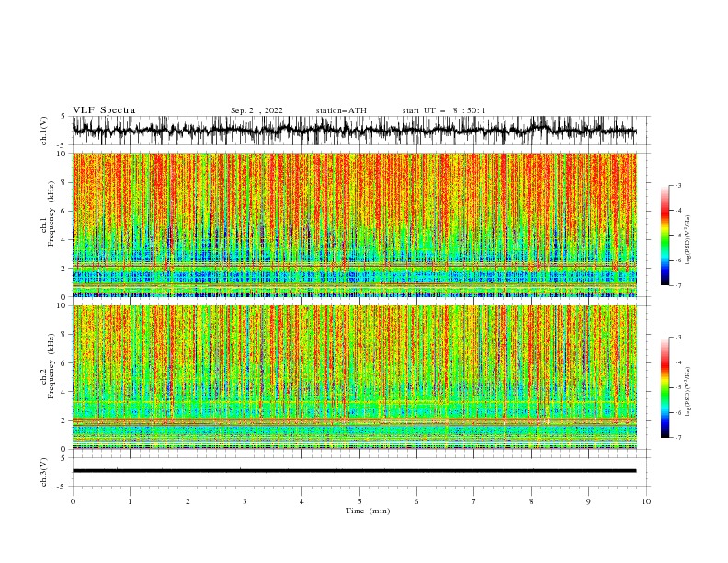
Task: Click the time axis tick label "3"
Action: coord(245,501)
